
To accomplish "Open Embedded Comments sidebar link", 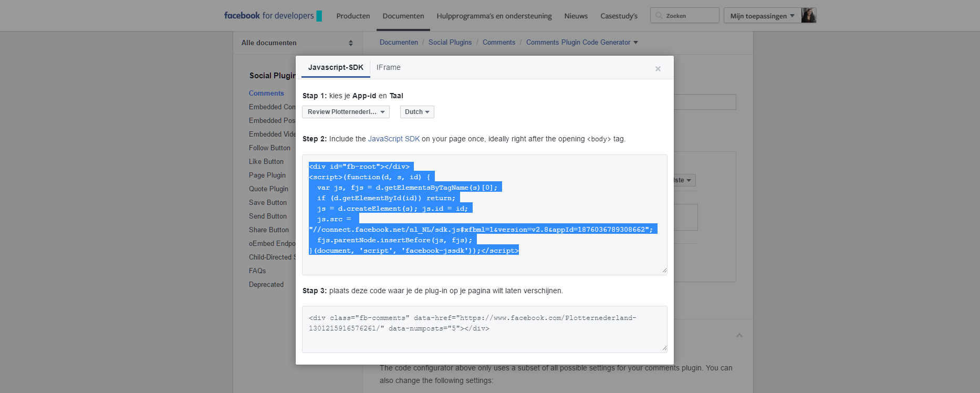I will coord(272,107).
